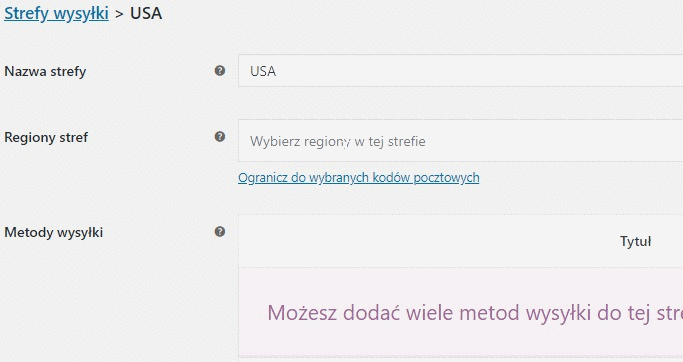Show help tip next to Regiony stref
Image resolution: width=683 pixels, height=362 pixels.
tap(220, 137)
